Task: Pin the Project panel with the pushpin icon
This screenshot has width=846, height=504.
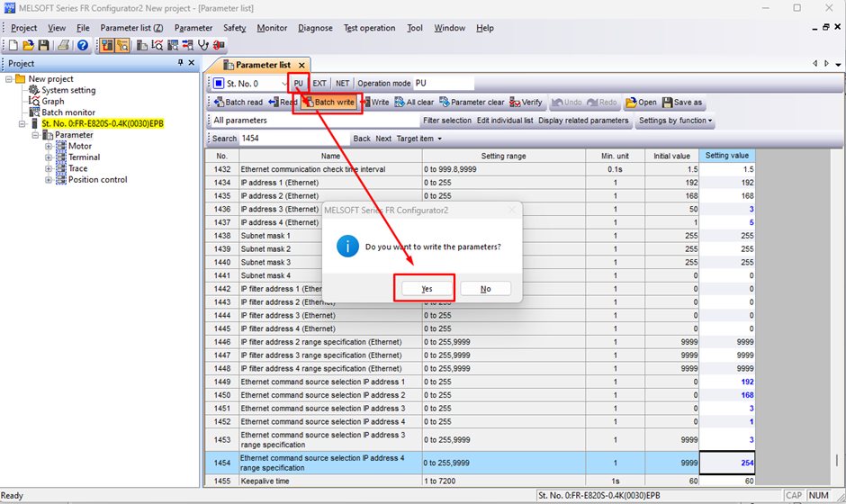Action: point(180,63)
